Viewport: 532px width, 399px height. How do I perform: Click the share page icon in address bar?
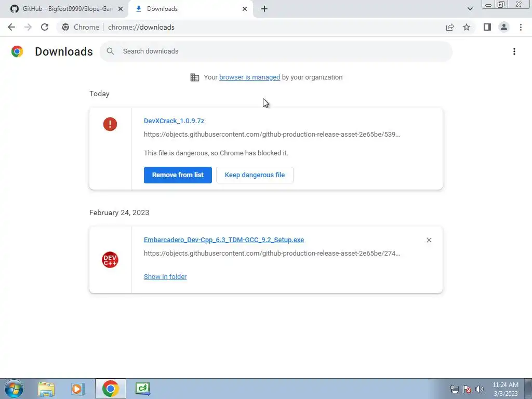click(450, 27)
